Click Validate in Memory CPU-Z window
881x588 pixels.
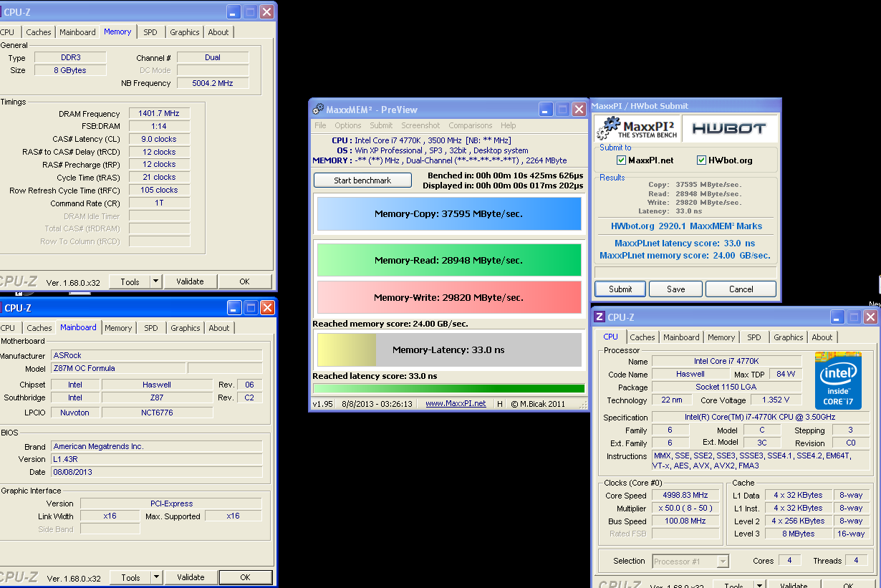pos(190,281)
